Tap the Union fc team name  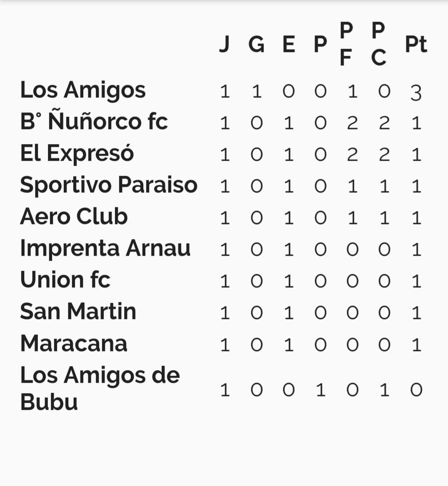click(65, 279)
